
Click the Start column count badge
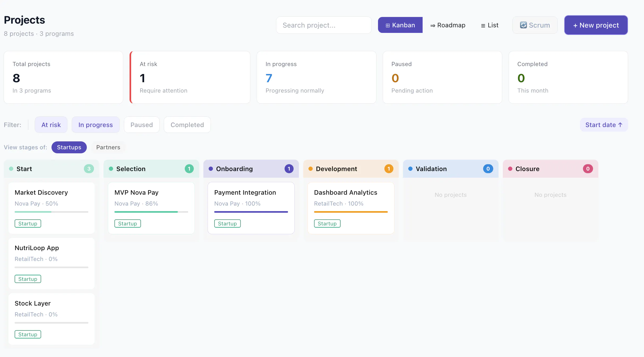pos(89,169)
